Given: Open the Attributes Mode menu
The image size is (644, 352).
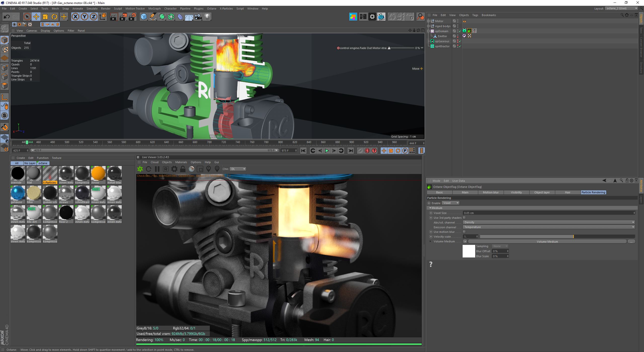Looking at the screenshot, I should click(x=436, y=181).
